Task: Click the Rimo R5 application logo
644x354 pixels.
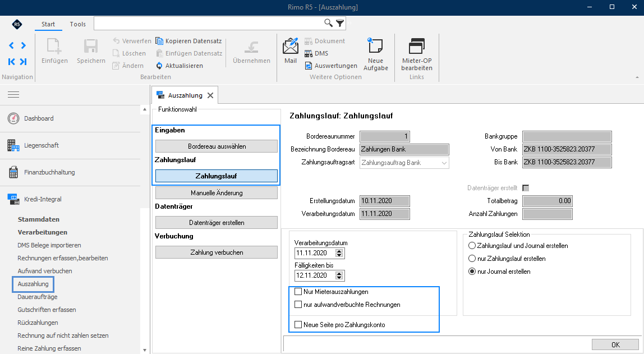Action: point(17,24)
